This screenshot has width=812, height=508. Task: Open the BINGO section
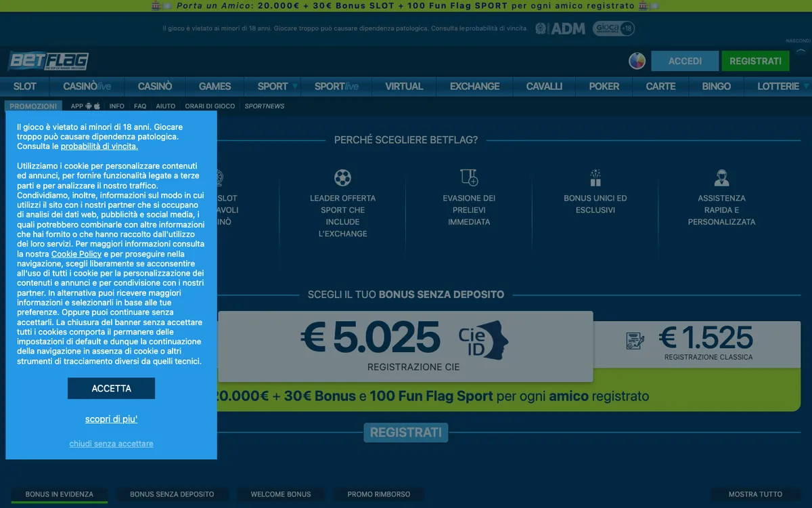point(717,87)
